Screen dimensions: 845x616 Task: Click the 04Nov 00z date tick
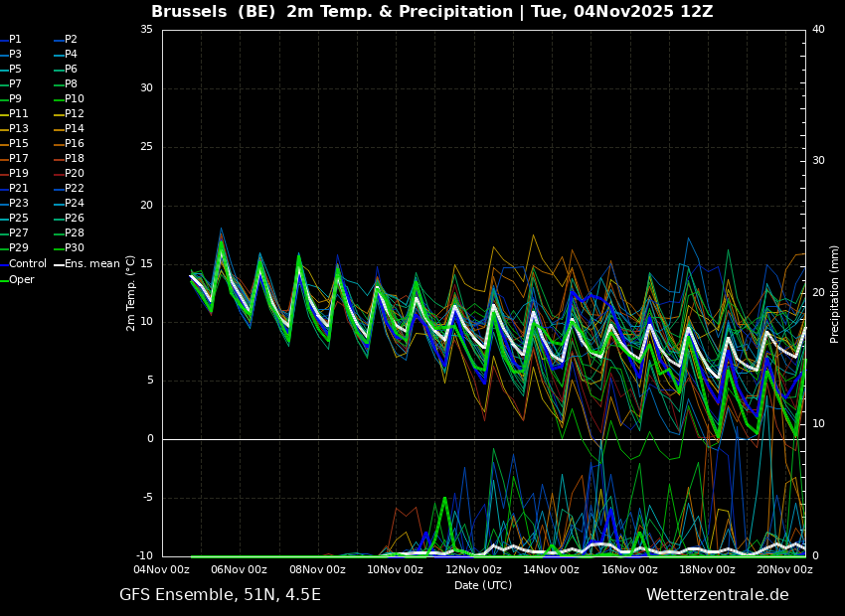point(162,570)
